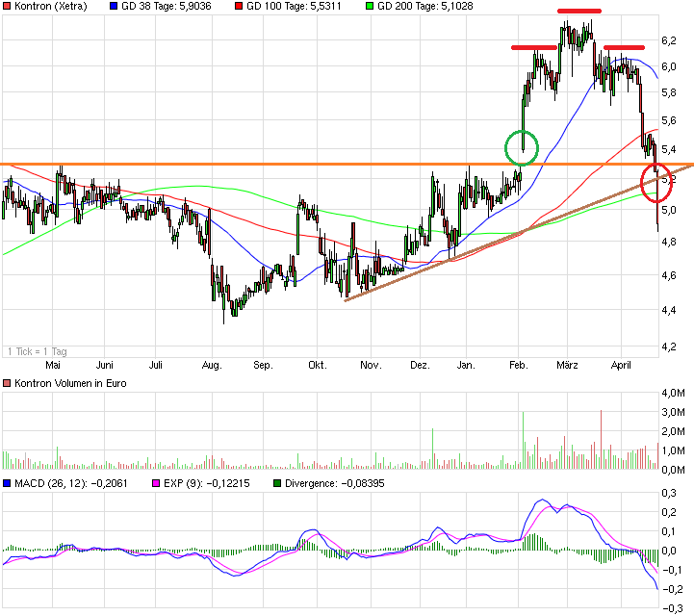694x616 pixels.
Task: Click the 4,8 price axis value
Action: pyautogui.click(x=669, y=242)
